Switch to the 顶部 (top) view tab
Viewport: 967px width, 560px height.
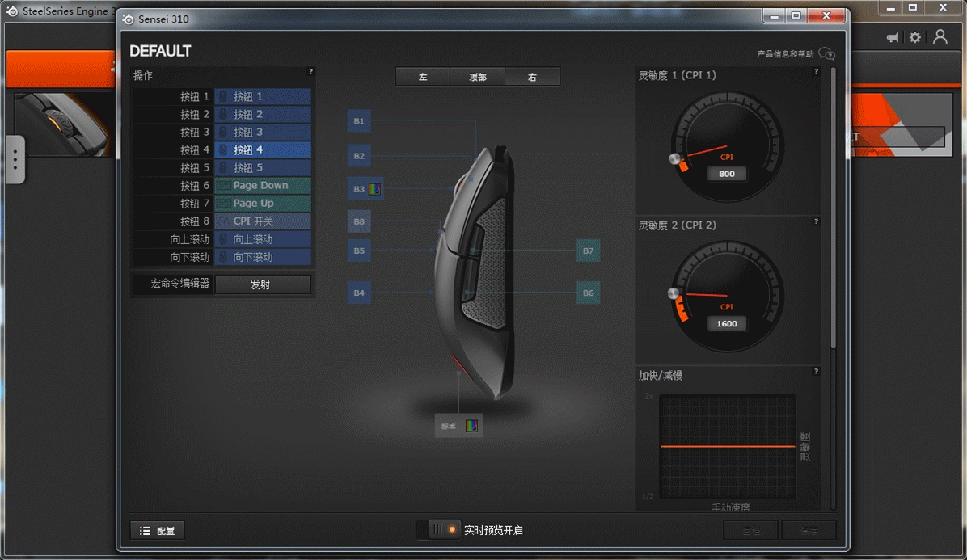click(x=477, y=77)
